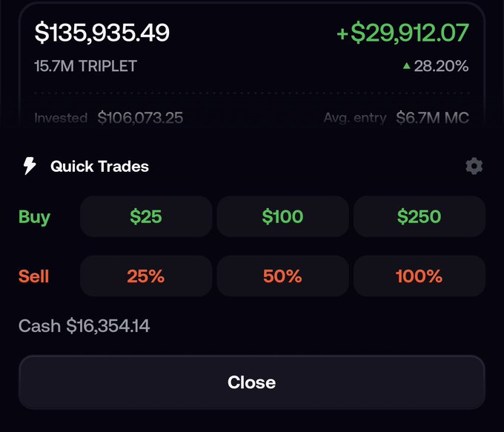
Task: Sell 50% of the position
Action: [282, 276]
